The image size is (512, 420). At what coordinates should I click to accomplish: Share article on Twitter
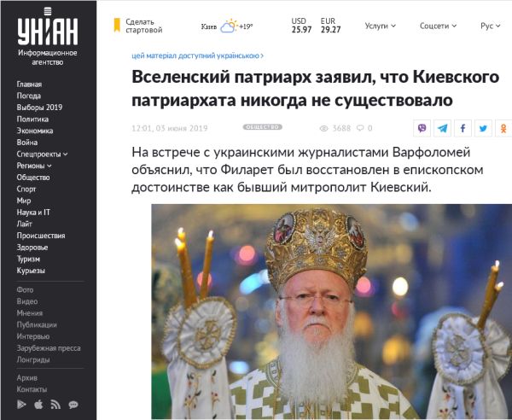click(483, 128)
